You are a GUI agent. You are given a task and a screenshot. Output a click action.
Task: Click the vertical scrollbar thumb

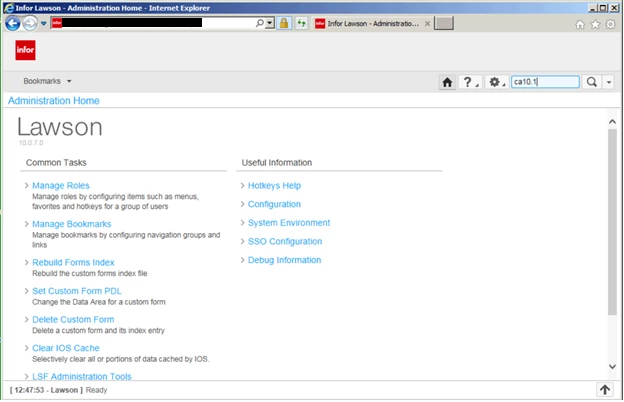point(612,222)
